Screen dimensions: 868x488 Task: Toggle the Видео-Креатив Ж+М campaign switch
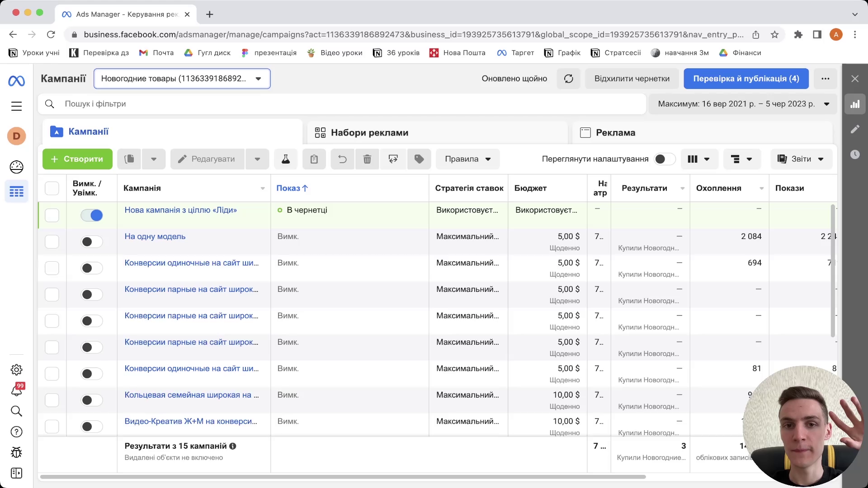pyautogui.click(x=92, y=427)
